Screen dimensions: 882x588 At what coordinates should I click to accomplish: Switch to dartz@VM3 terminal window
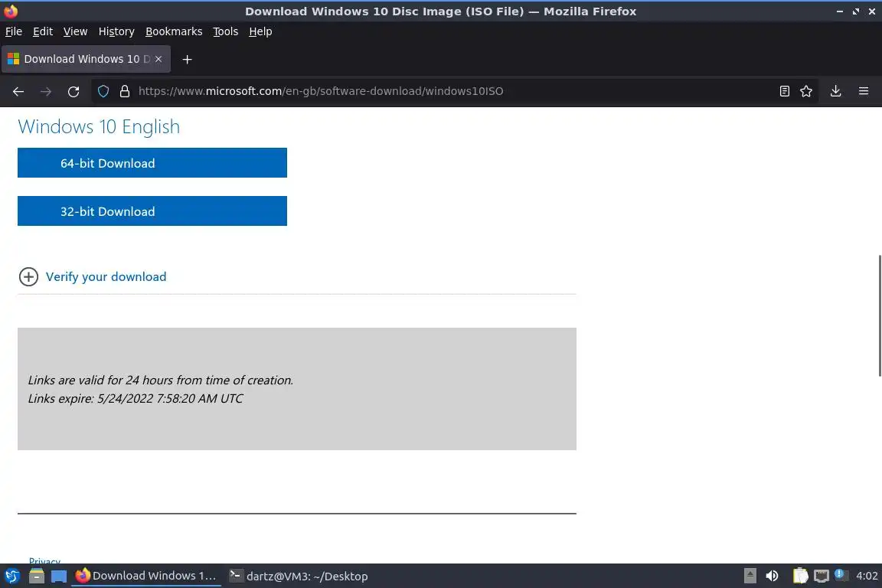coord(298,577)
